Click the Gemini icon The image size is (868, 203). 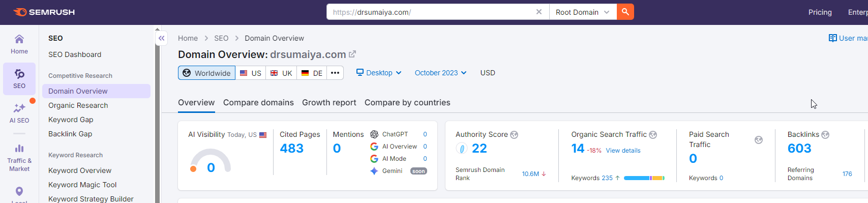point(374,171)
